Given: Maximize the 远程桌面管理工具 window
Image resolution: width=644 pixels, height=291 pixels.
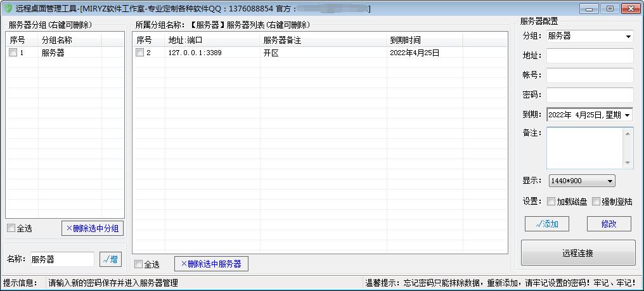Looking at the screenshot, I should pos(610,9).
